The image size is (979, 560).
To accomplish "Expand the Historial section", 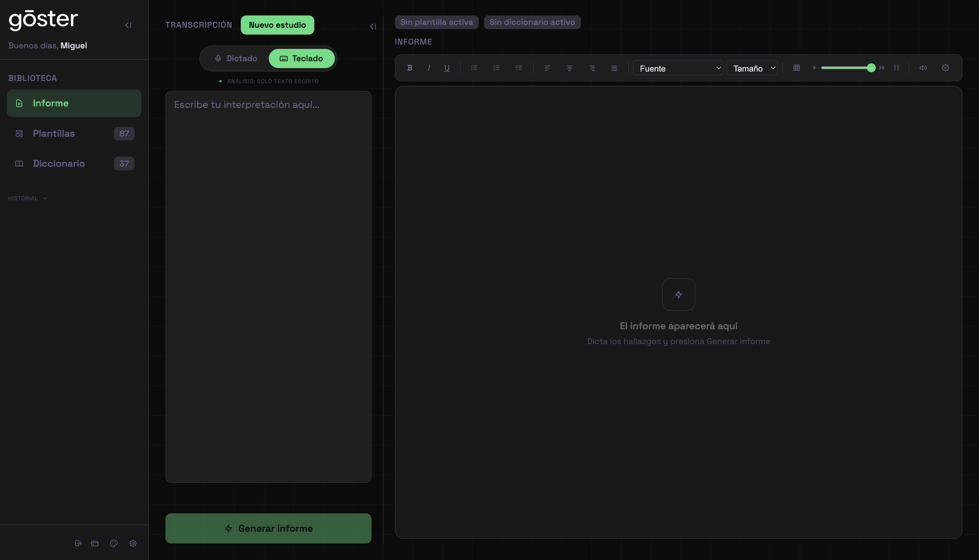I will 27,198.
